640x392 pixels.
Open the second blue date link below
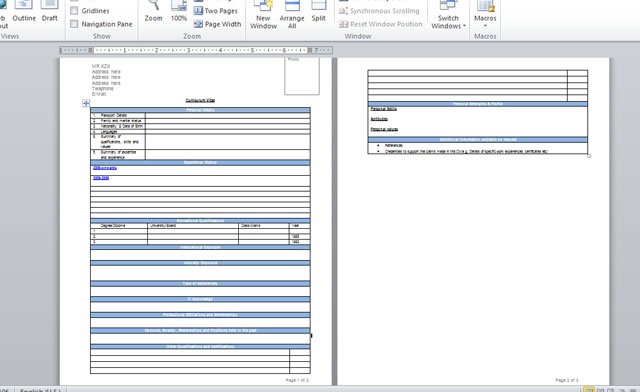point(101,178)
